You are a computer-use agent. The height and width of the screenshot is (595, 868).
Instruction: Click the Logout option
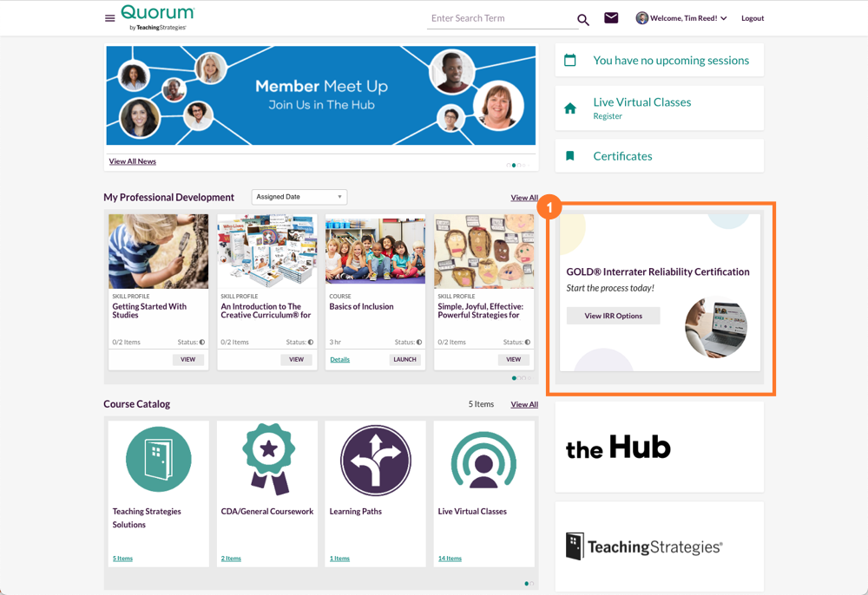point(752,17)
